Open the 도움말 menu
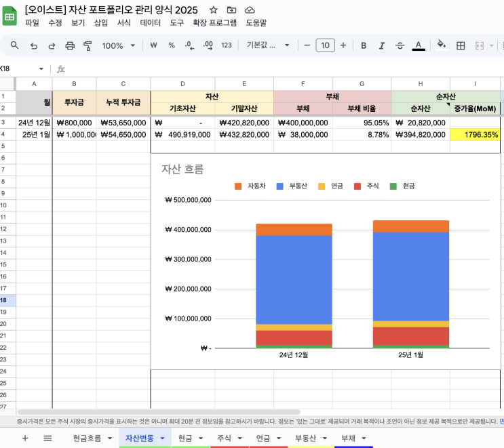The image size is (504, 448). [256, 23]
